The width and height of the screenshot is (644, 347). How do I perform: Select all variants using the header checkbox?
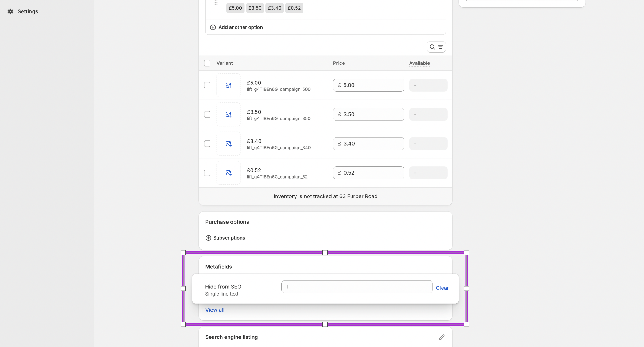coord(207,63)
